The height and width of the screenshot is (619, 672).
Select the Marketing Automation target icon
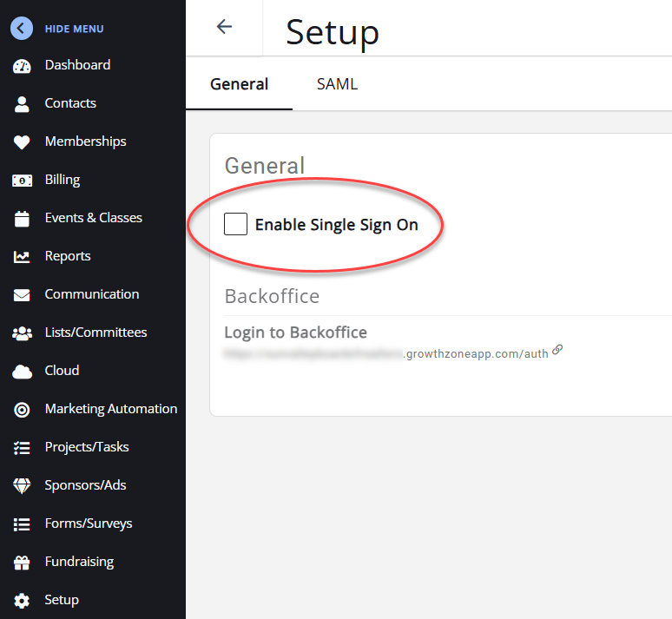(x=23, y=410)
